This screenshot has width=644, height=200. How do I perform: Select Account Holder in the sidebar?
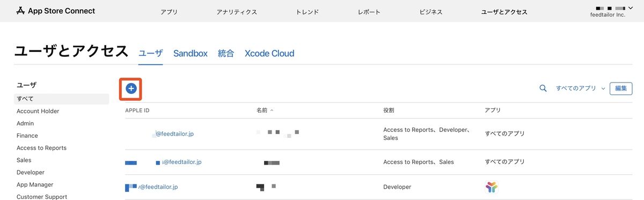tap(38, 111)
